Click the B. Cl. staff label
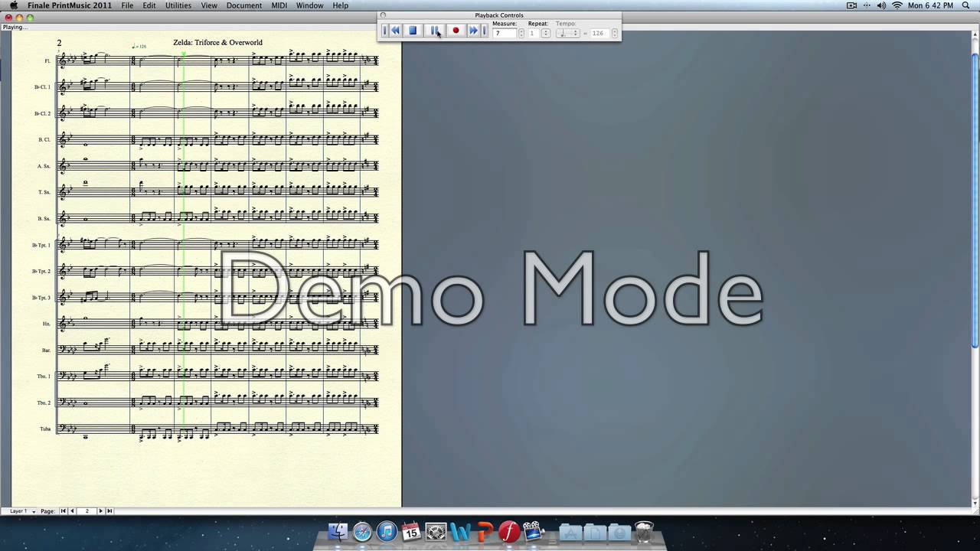The image size is (980, 551). (44, 139)
